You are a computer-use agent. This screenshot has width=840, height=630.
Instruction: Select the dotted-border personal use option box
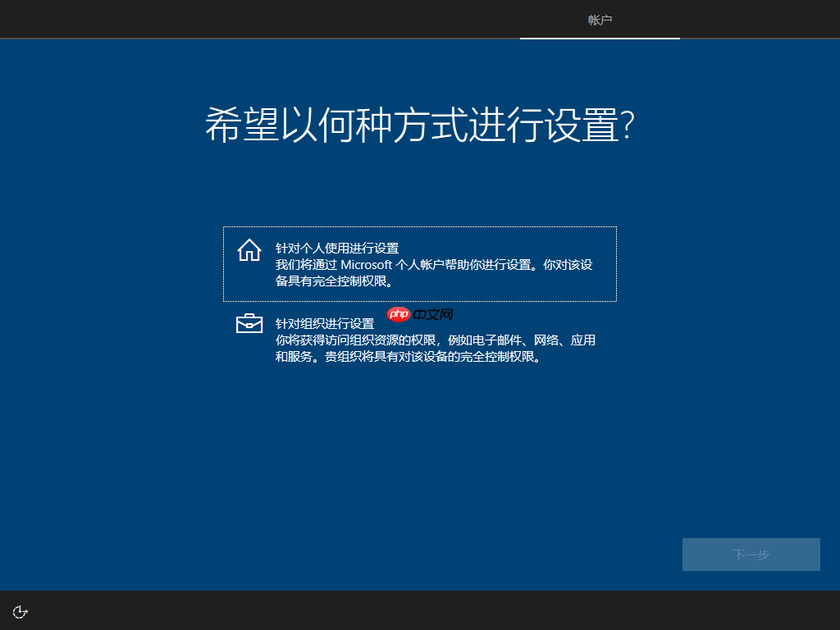tap(420, 263)
